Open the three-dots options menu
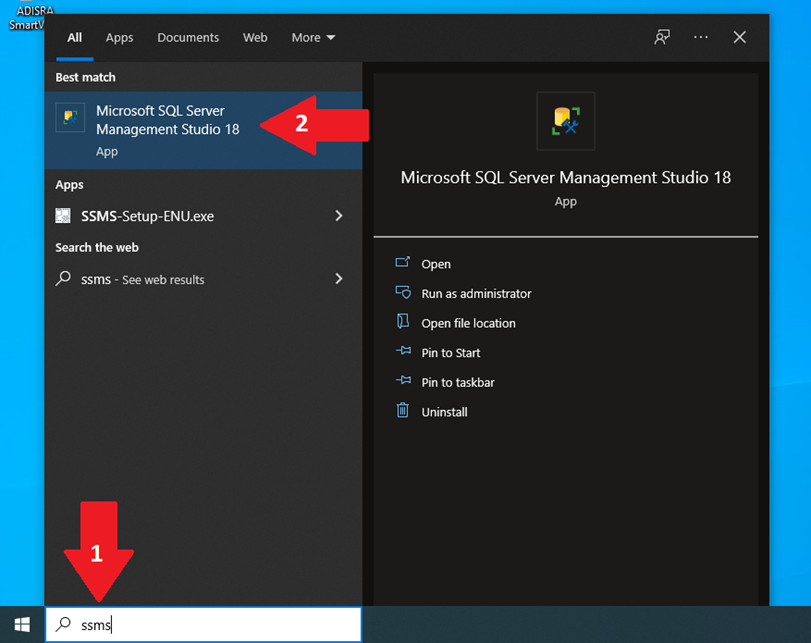Viewport: 811px width, 643px height. click(x=701, y=37)
